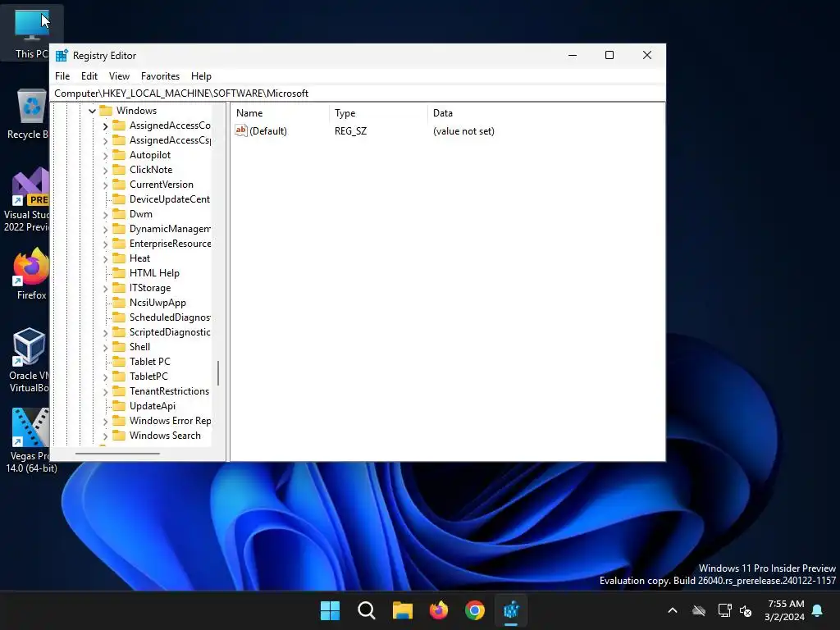Select the Firefox desktop shortcut

coord(30,274)
